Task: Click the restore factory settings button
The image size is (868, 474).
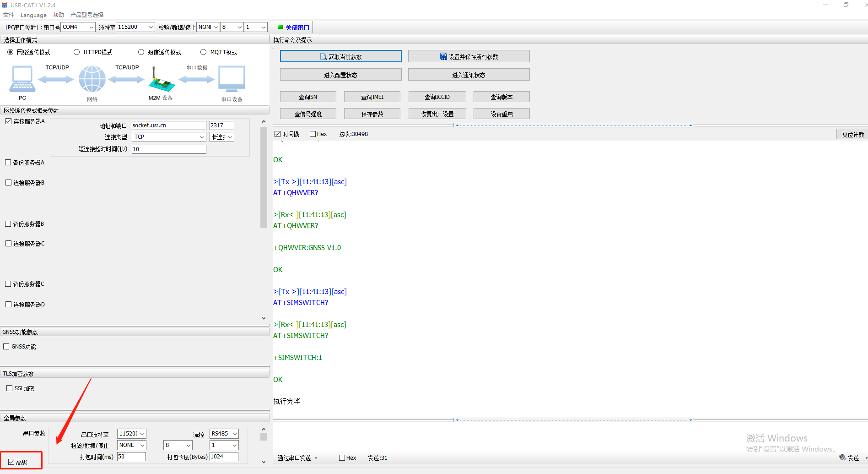Action: point(437,114)
